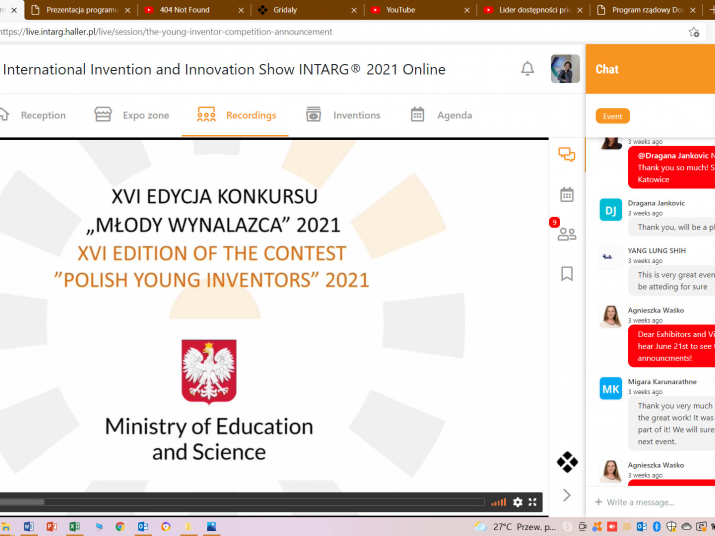Go to the Expo zone tab
Screen dimensions: 715x536
point(132,115)
